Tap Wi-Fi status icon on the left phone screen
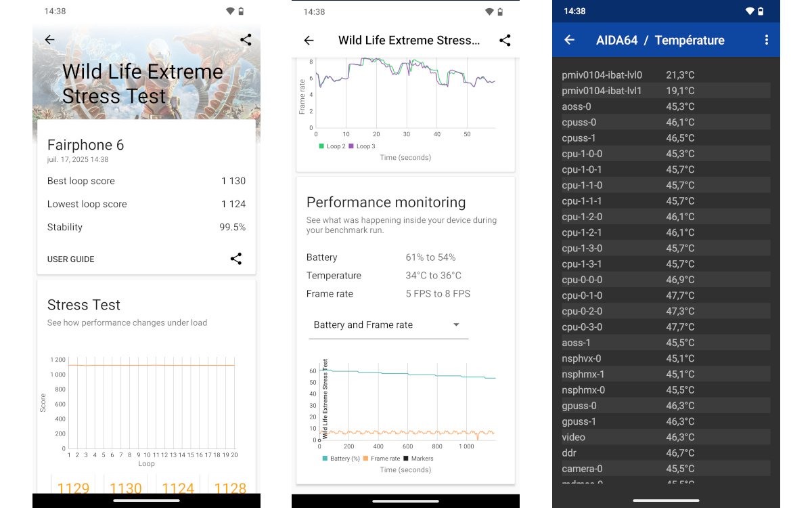Viewport: 812px width, 508px height. [x=230, y=12]
